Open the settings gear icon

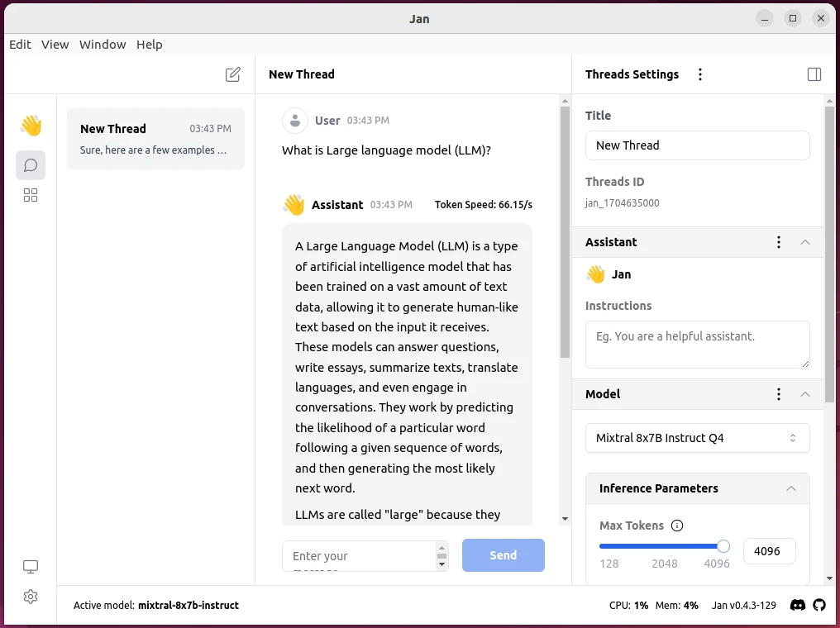31,597
